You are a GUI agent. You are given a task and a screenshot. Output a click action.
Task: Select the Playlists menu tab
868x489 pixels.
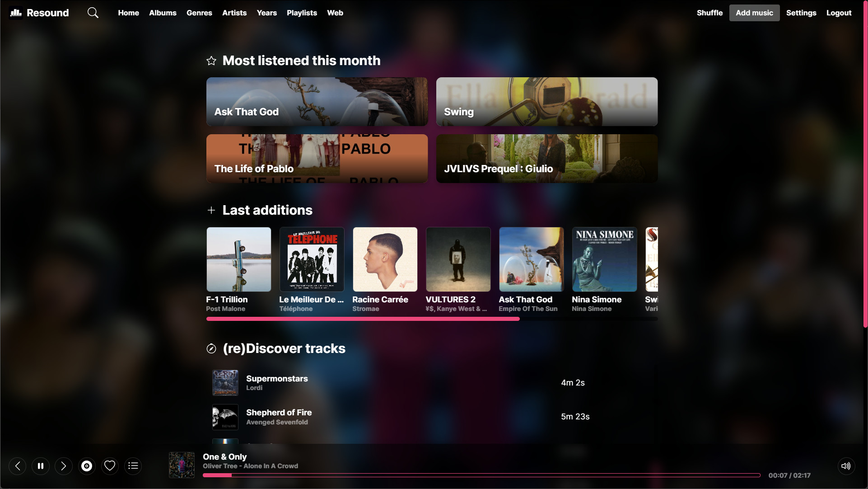(x=302, y=13)
